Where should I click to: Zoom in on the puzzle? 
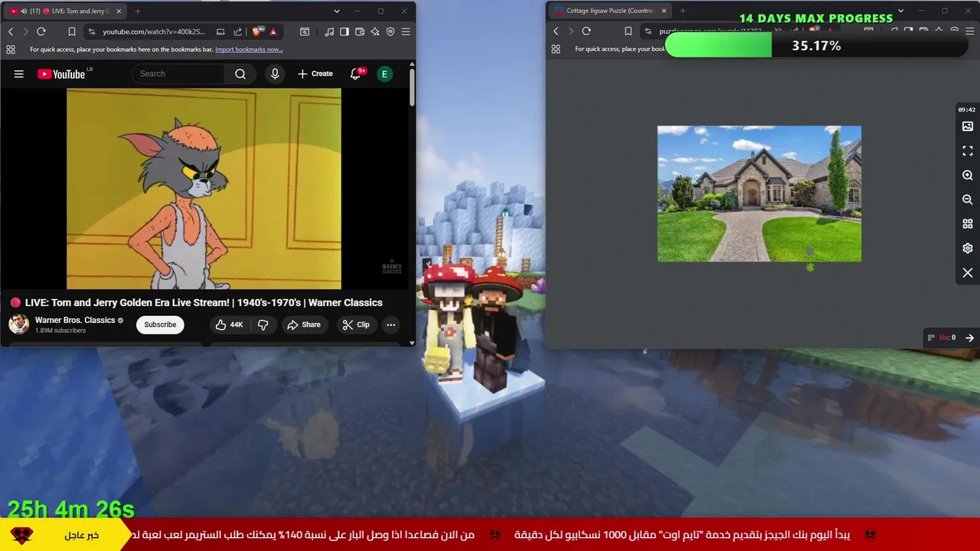tap(968, 175)
